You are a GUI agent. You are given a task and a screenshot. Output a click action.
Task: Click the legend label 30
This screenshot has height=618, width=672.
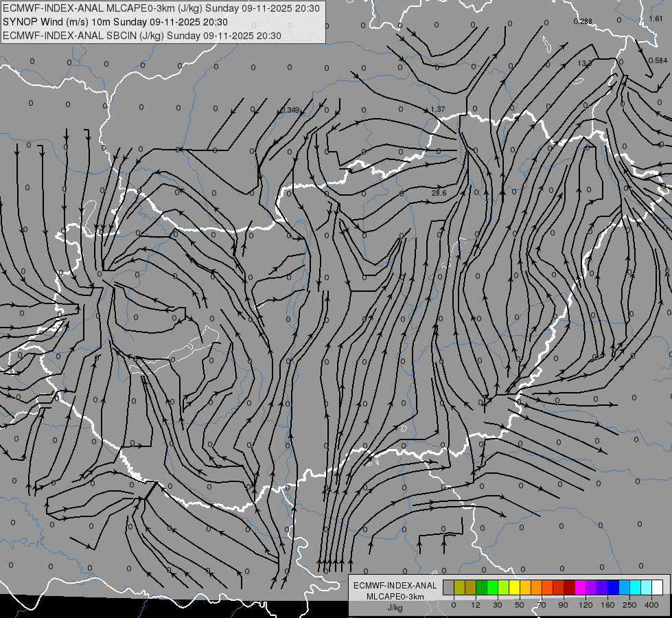coord(498,605)
